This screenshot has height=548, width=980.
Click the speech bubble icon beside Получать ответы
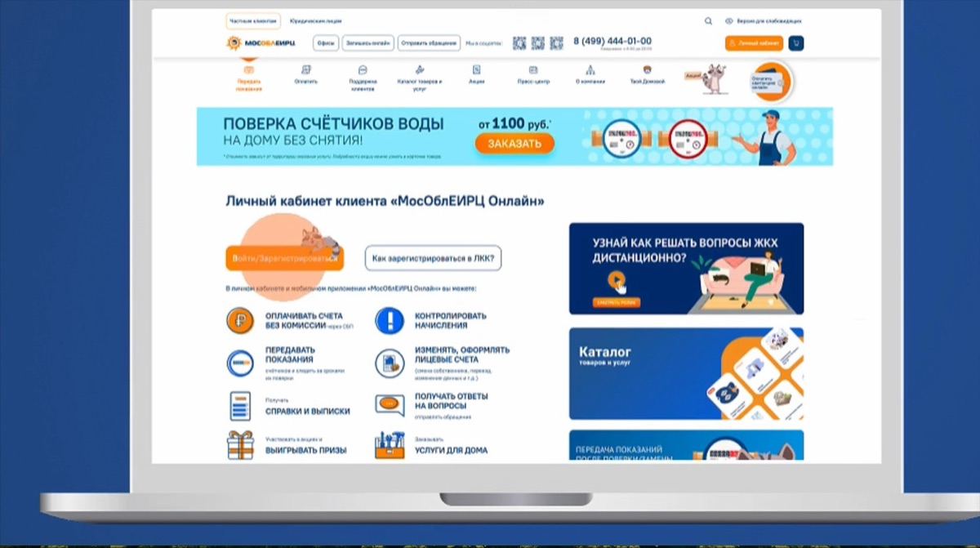[390, 404]
